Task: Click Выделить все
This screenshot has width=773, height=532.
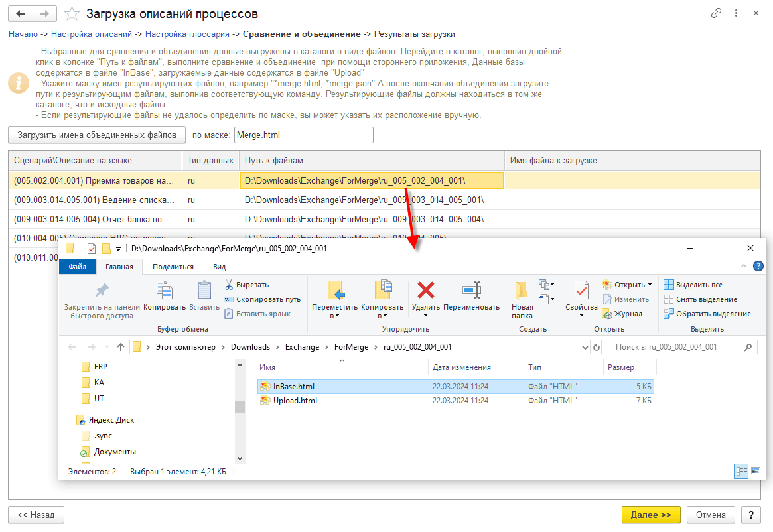Action: [693, 285]
